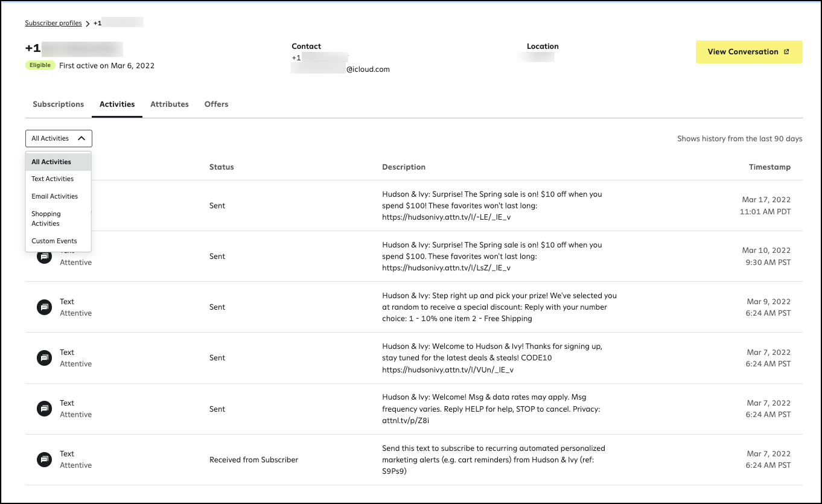Click the text message icon for Mar 9 row
Screen dimensions: 822x504
[44, 307]
